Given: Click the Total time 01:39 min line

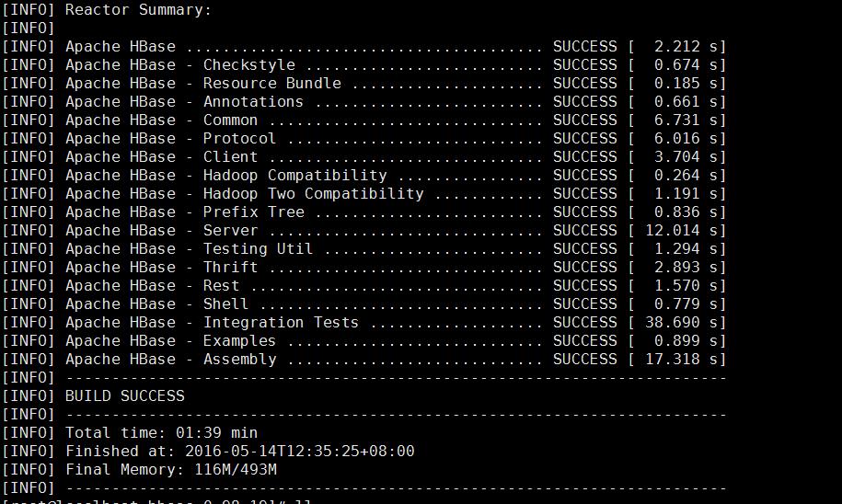Looking at the screenshot, I should (130, 432).
